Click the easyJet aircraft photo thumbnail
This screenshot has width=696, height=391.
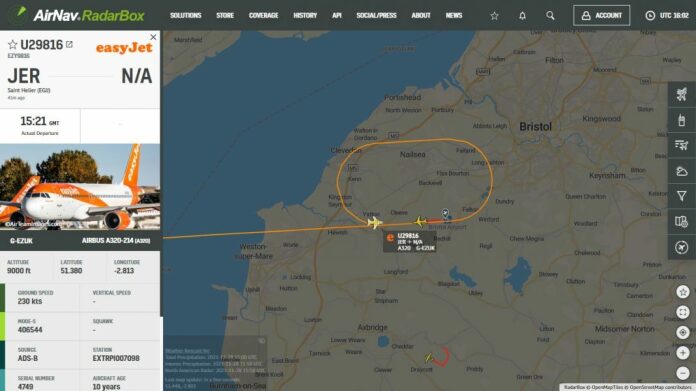[x=80, y=186]
